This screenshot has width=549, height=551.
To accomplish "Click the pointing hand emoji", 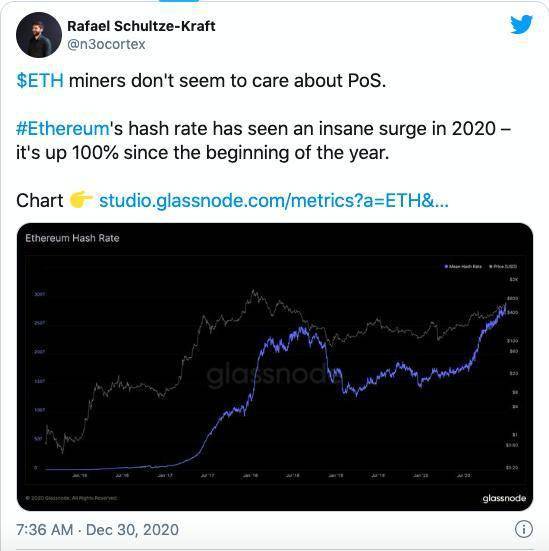I will click(80, 200).
